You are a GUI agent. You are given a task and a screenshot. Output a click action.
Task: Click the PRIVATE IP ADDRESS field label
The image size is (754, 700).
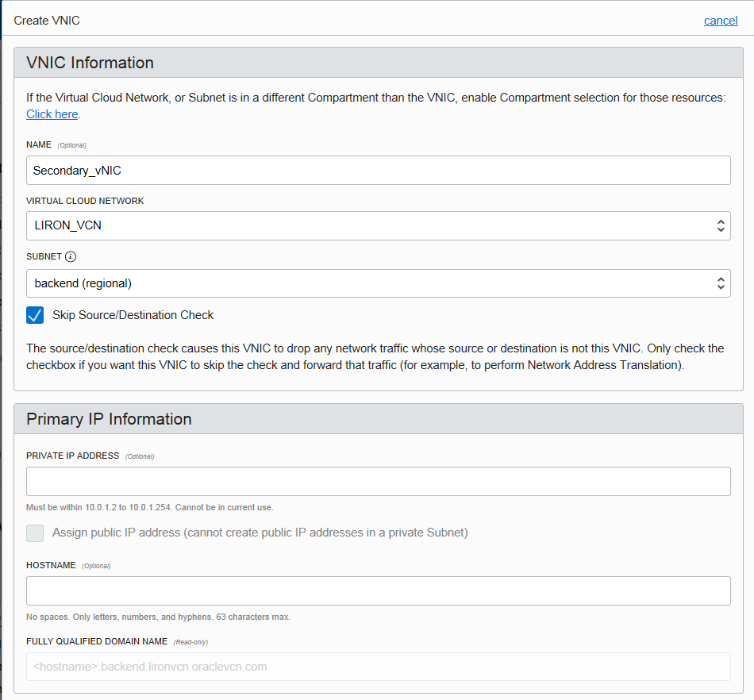(x=72, y=456)
